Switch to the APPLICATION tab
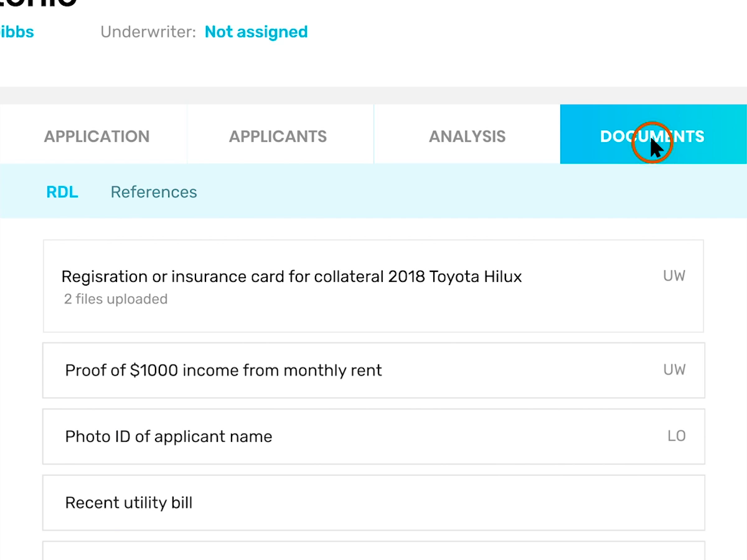 click(x=96, y=136)
